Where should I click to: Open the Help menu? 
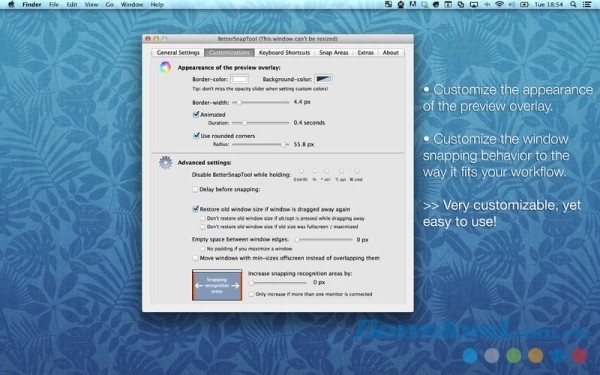[157, 5]
